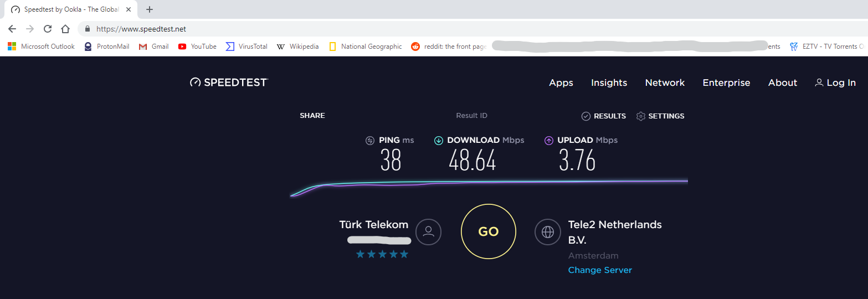Open Settings via the gear icon
The width and height of the screenshot is (868, 299).
point(641,116)
